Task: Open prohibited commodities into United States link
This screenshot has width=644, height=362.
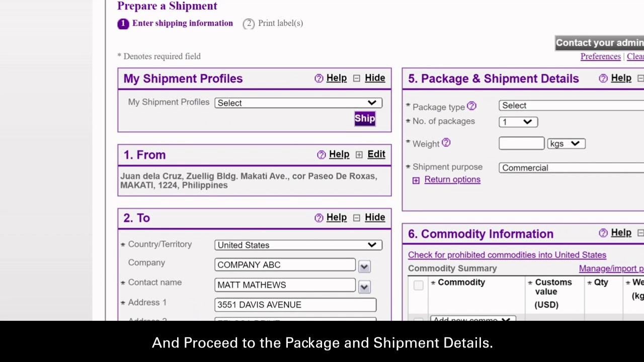Action: point(507,255)
